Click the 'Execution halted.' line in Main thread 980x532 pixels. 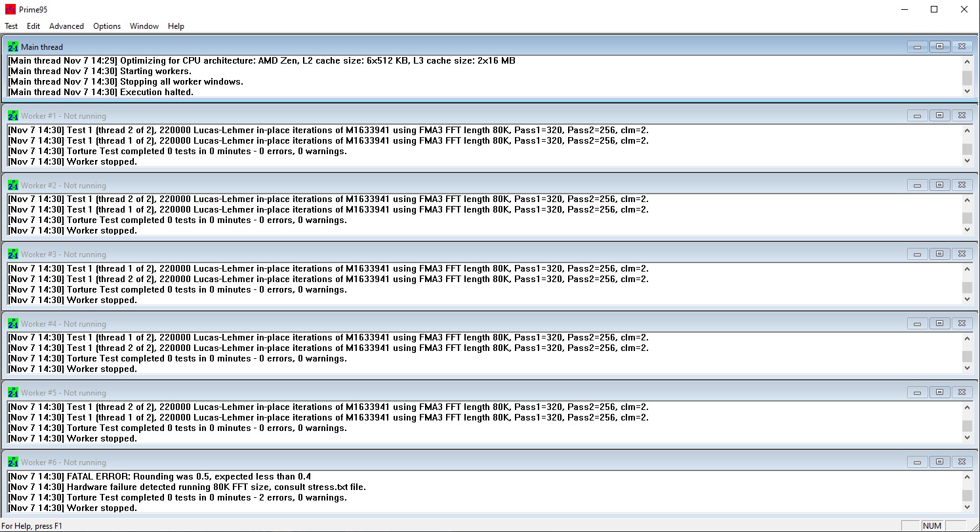pos(101,92)
